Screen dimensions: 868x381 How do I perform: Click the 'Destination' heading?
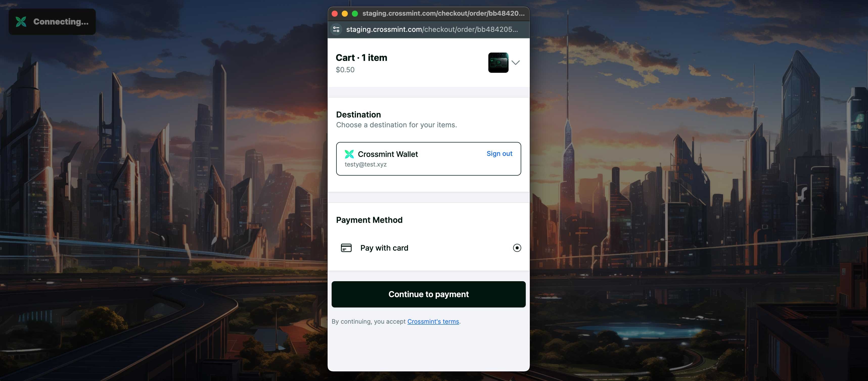(x=358, y=114)
